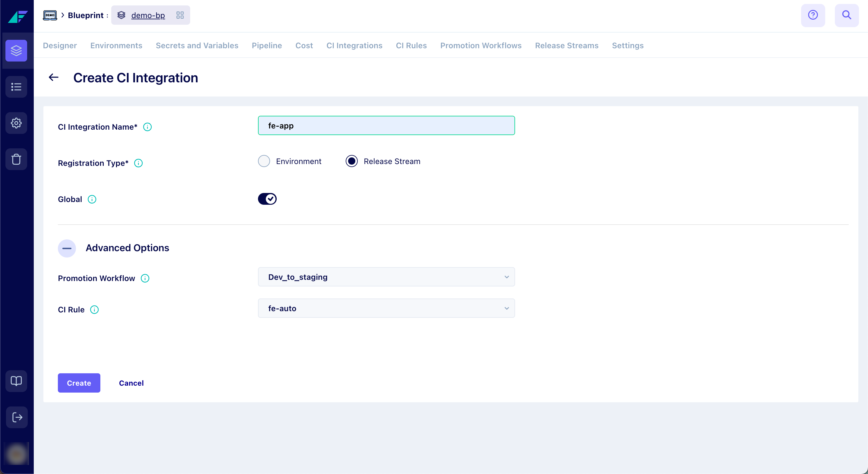Click the Advanced Options heading
Image resolution: width=868 pixels, height=474 pixels.
click(127, 248)
